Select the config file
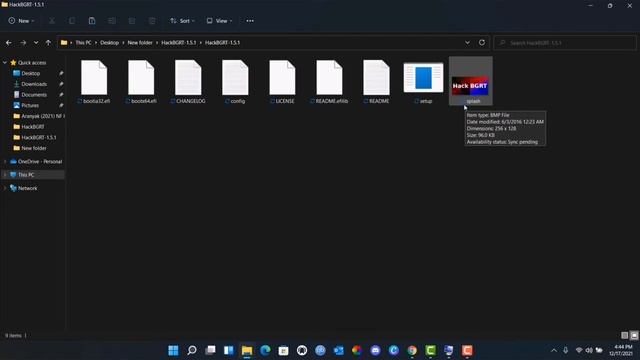 (235, 82)
